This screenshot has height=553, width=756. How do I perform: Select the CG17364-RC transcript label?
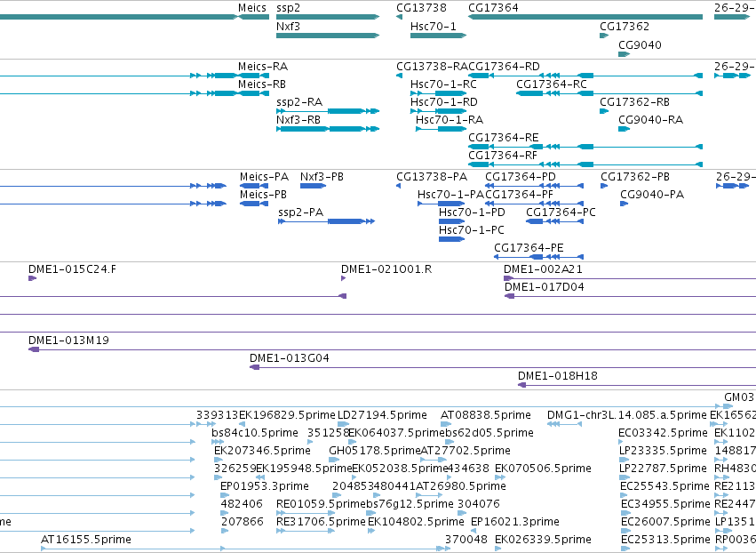coord(552,84)
